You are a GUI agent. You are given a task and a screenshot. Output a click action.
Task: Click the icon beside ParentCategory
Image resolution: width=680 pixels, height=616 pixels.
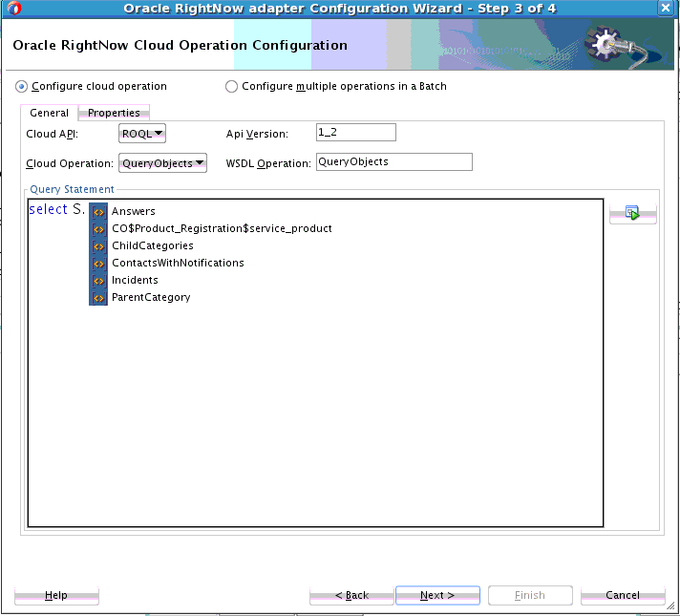[98, 298]
